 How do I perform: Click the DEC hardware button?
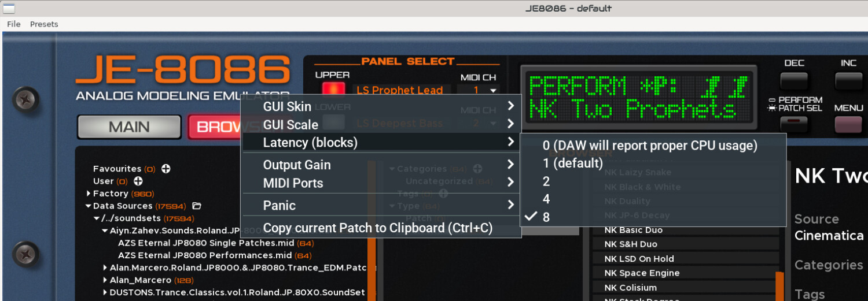[794, 81]
